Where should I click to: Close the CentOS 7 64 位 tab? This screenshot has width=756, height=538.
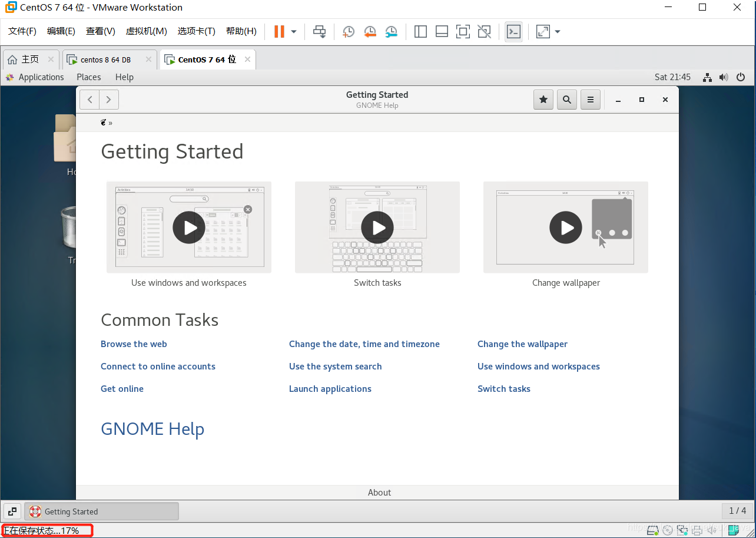247,60
